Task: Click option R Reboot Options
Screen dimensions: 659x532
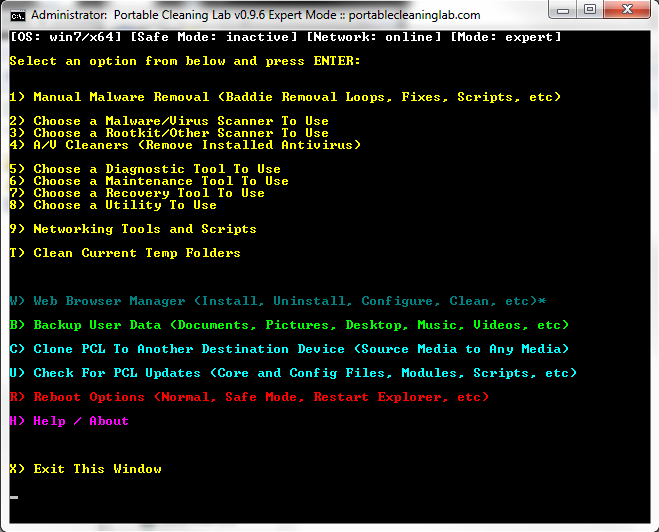Action: tap(249, 397)
